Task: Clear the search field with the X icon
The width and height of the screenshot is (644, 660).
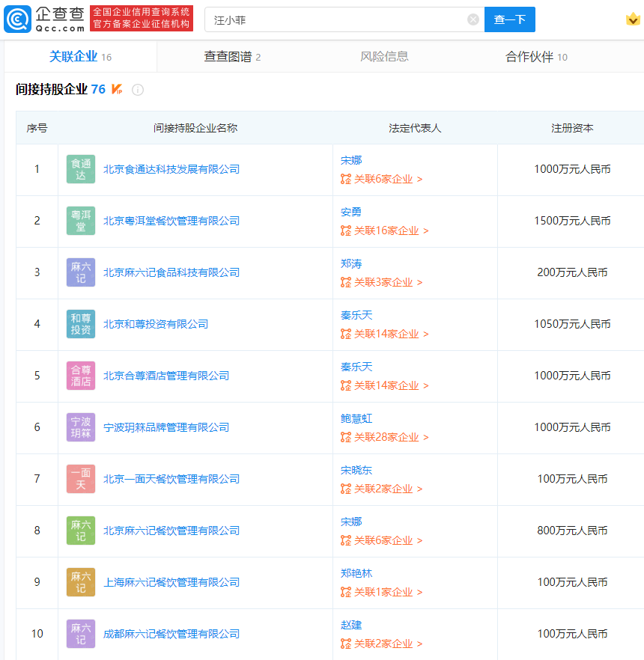Action: click(x=473, y=19)
